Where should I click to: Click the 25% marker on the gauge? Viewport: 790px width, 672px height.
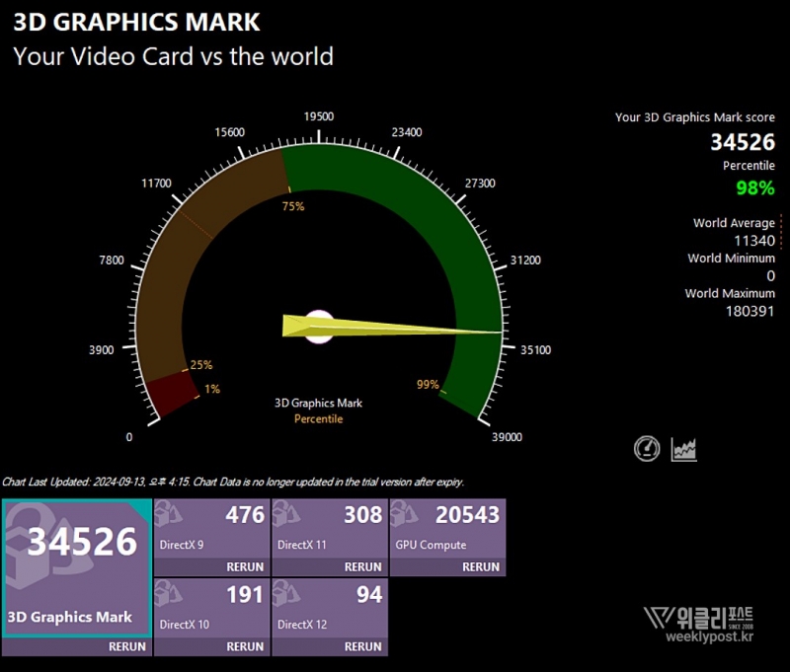coord(201,364)
